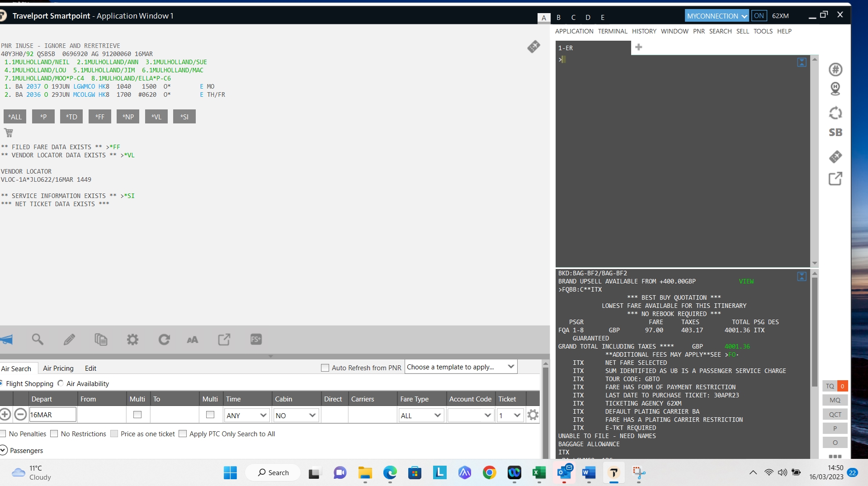Click the SB icon in right sidebar
This screenshot has width=868, height=486.
pos(835,132)
